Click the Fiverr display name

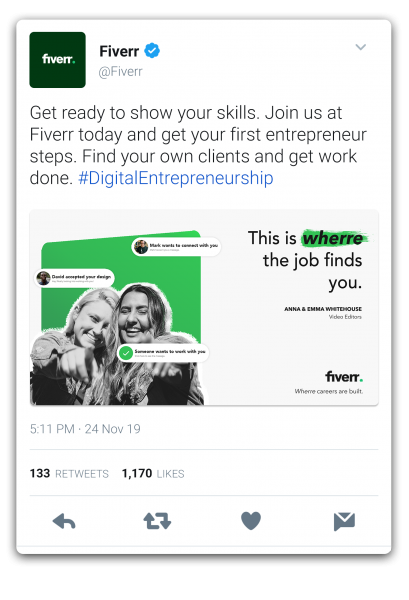(119, 51)
